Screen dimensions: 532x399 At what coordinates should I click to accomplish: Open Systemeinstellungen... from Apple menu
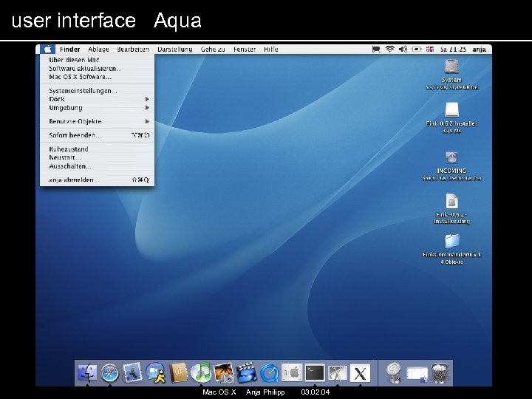[x=97, y=91]
